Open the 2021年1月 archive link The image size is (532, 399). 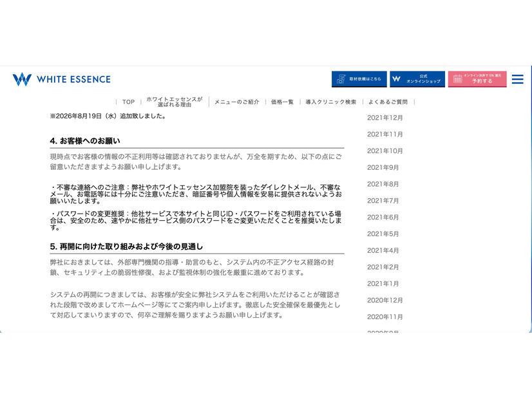point(383,284)
